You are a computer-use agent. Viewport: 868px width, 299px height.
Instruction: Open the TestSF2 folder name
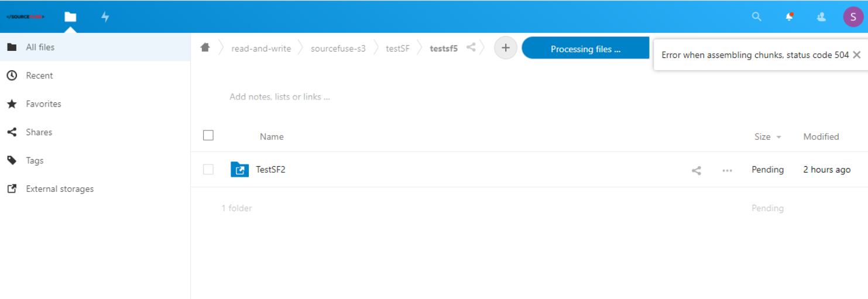click(x=270, y=170)
